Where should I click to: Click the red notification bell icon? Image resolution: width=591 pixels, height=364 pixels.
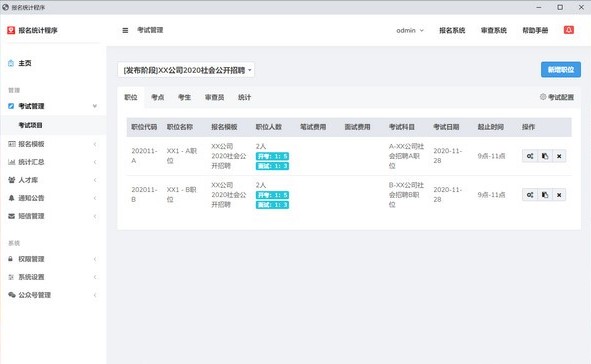[x=569, y=30]
